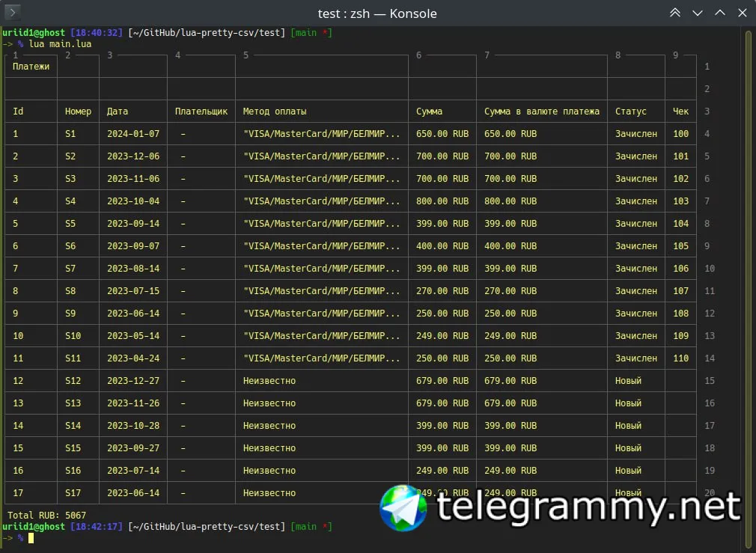
Task: Click VISA/MasterCard method cell in row S9
Action: tap(322, 314)
